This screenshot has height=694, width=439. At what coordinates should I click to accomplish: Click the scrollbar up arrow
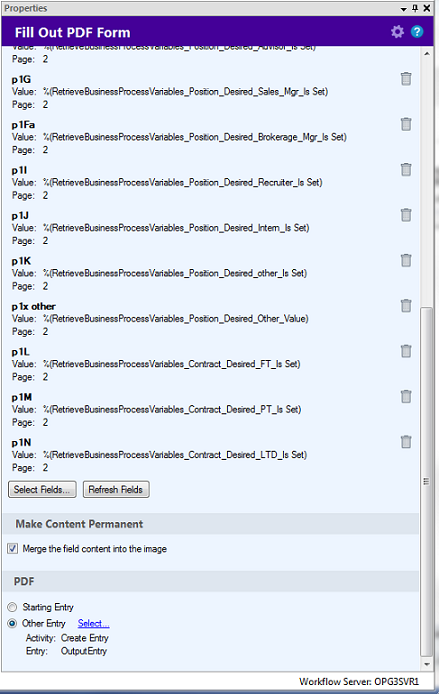click(427, 54)
